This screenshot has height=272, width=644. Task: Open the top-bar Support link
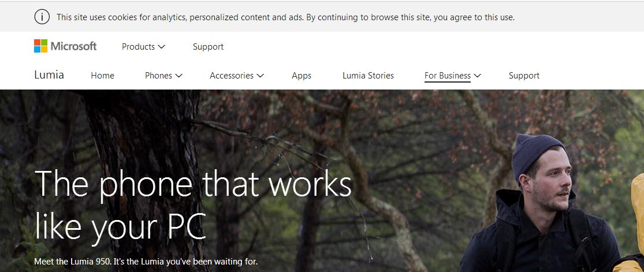click(209, 47)
